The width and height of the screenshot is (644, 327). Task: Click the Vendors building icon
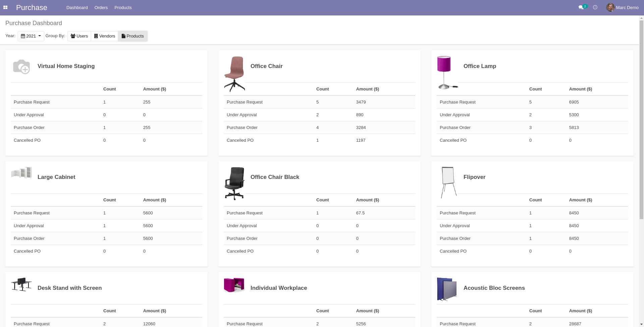[96, 36]
